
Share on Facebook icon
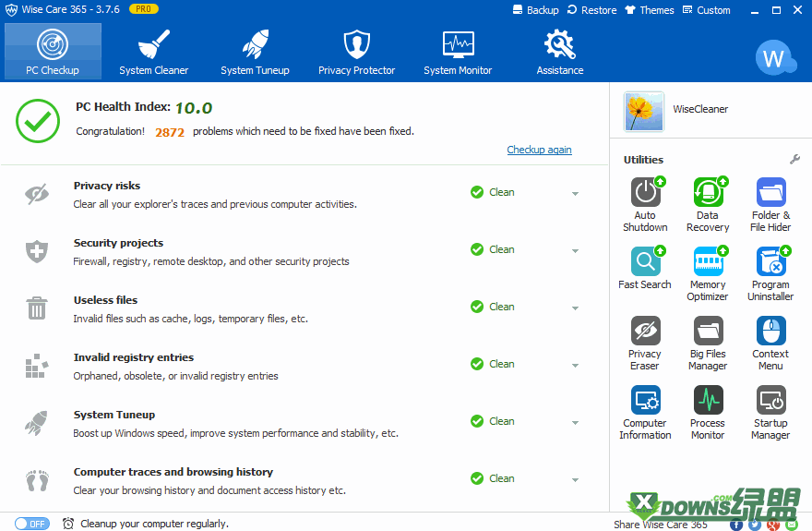tap(736, 525)
